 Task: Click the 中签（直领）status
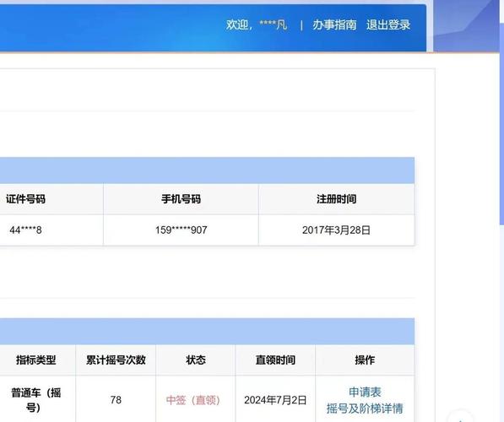[193, 400]
